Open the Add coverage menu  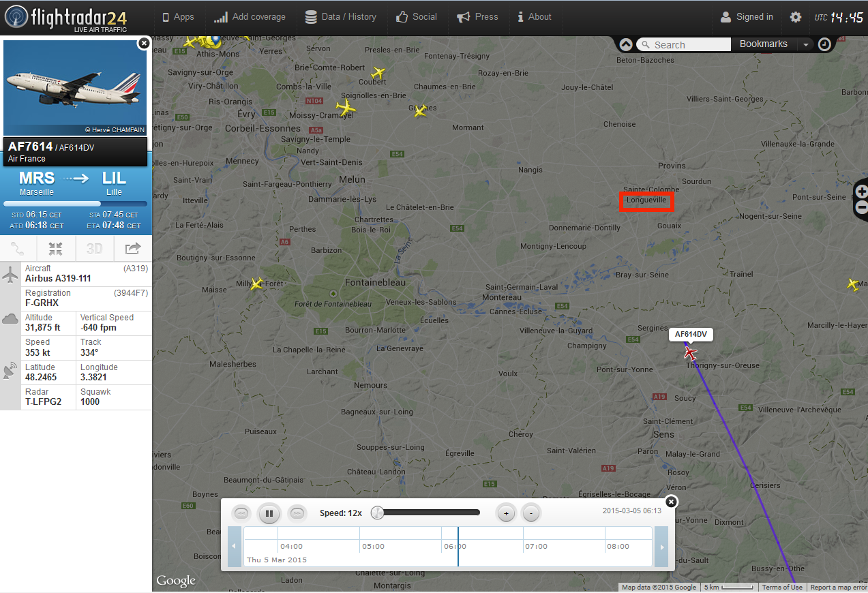pyautogui.click(x=250, y=17)
